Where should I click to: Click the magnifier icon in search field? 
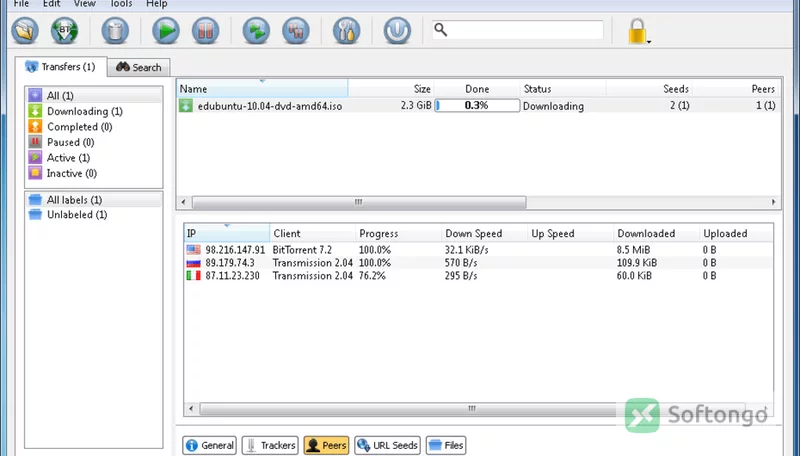(x=441, y=30)
